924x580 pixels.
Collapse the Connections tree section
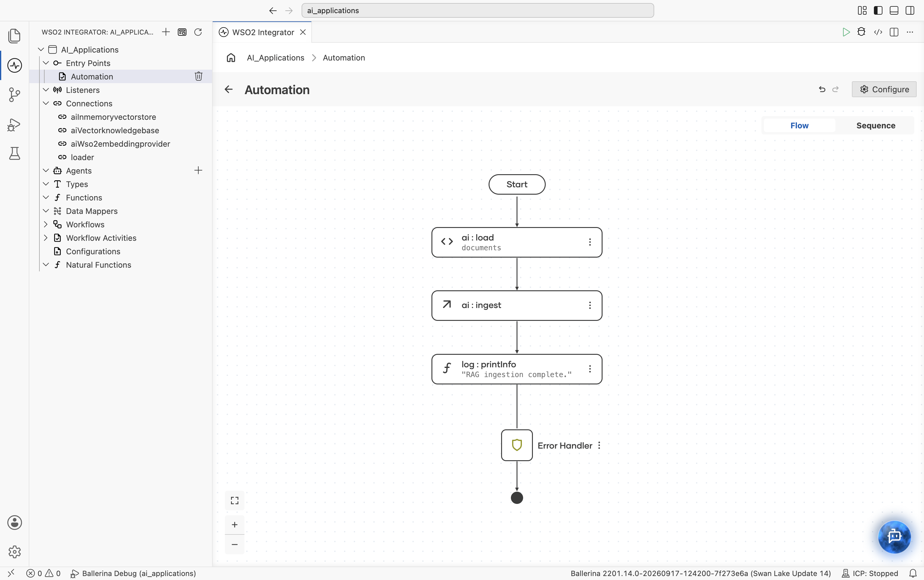[46, 103]
